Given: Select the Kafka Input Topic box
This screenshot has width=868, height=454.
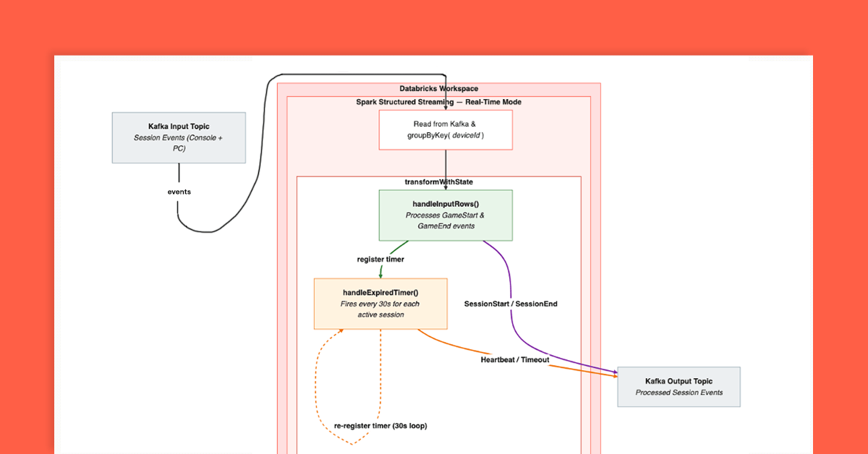Looking at the screenshot, I should click(179, 137).
